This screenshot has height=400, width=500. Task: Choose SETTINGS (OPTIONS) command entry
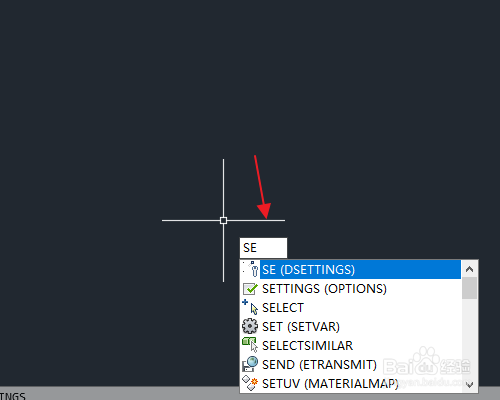tap(351, 289)
